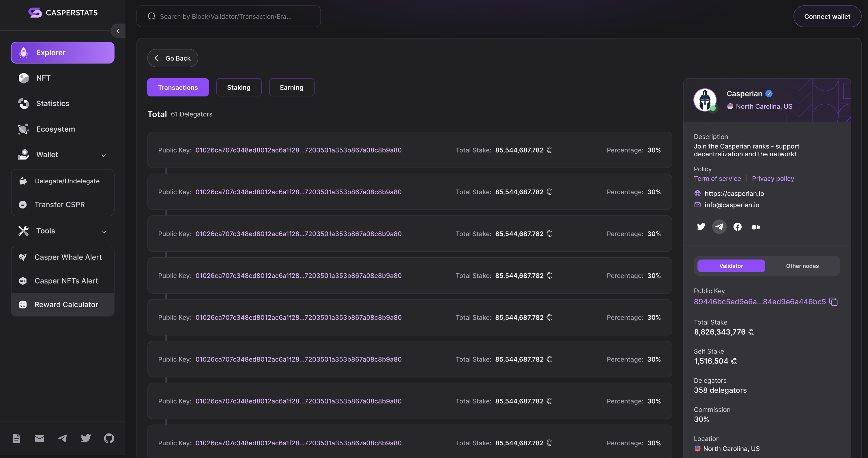The height and width of the screenshot is (458, 868).
Task: Expand the Wallet menu
Action: point(103,155)
